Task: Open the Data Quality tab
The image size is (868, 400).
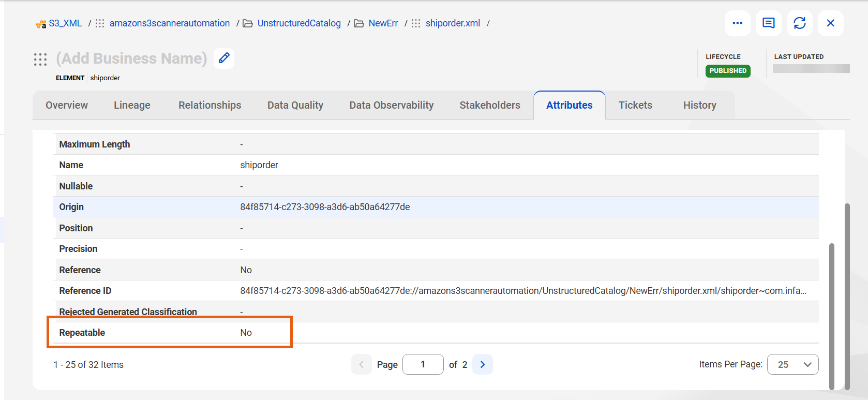Action: (295, 105)
